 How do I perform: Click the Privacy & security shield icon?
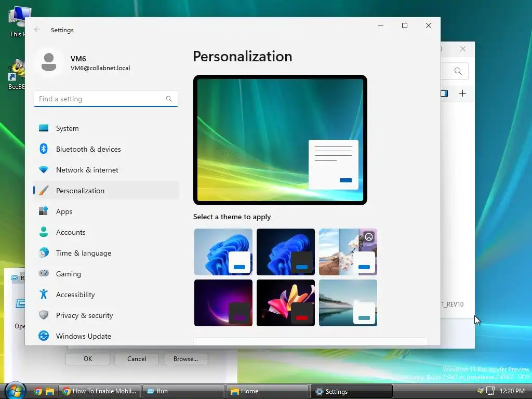(44, 315)
